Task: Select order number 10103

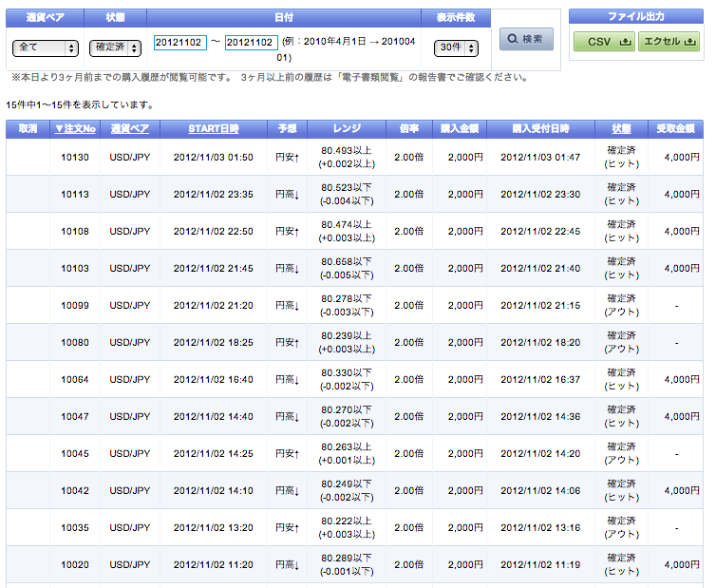Action: point(75,268)
